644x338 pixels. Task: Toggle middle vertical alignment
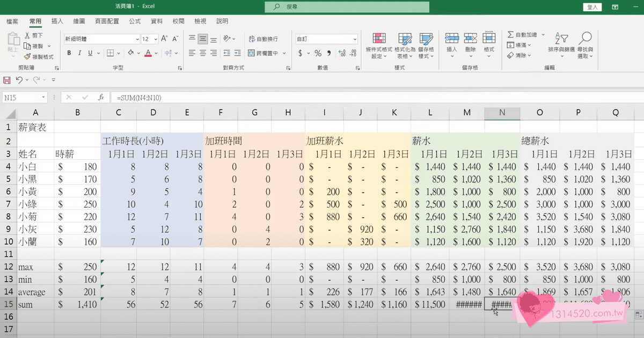tap(203, 39)
